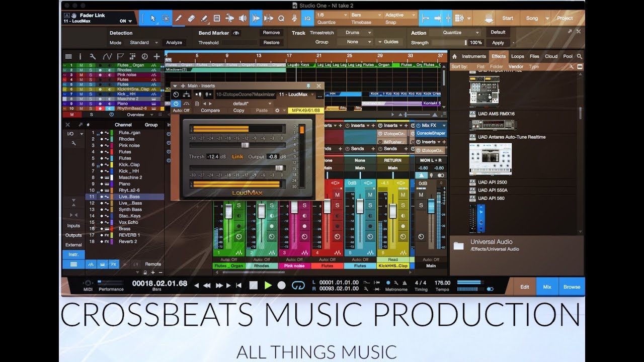Select the Eraser tool

coord(191,18)
